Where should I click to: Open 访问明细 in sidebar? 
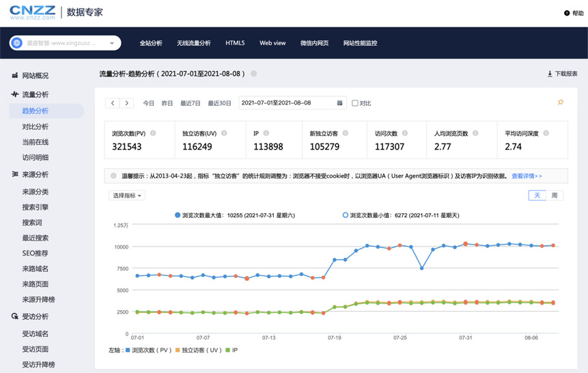[x=36, y=157]
